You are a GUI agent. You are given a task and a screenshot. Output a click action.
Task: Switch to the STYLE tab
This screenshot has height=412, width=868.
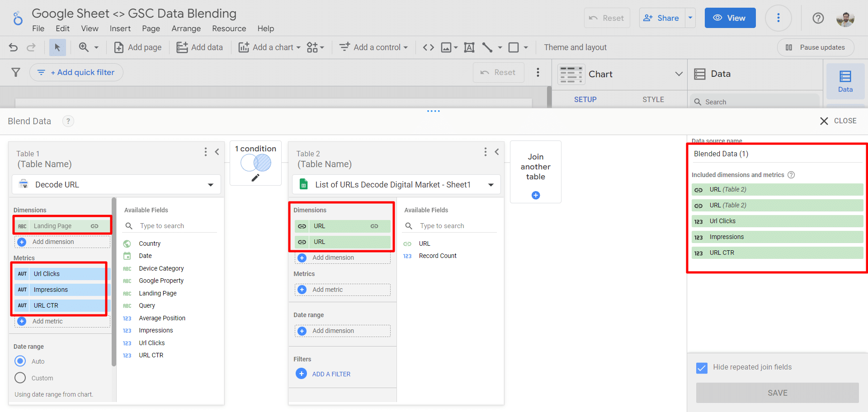pos(653,99)
